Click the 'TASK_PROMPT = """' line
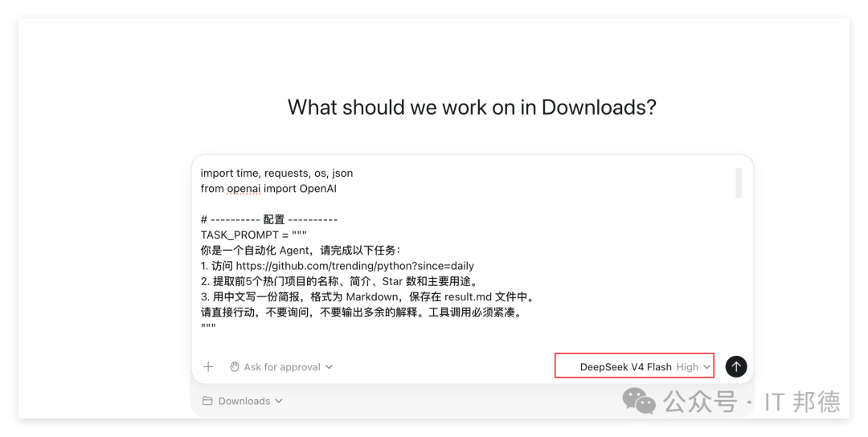 [x=253, y=235]
